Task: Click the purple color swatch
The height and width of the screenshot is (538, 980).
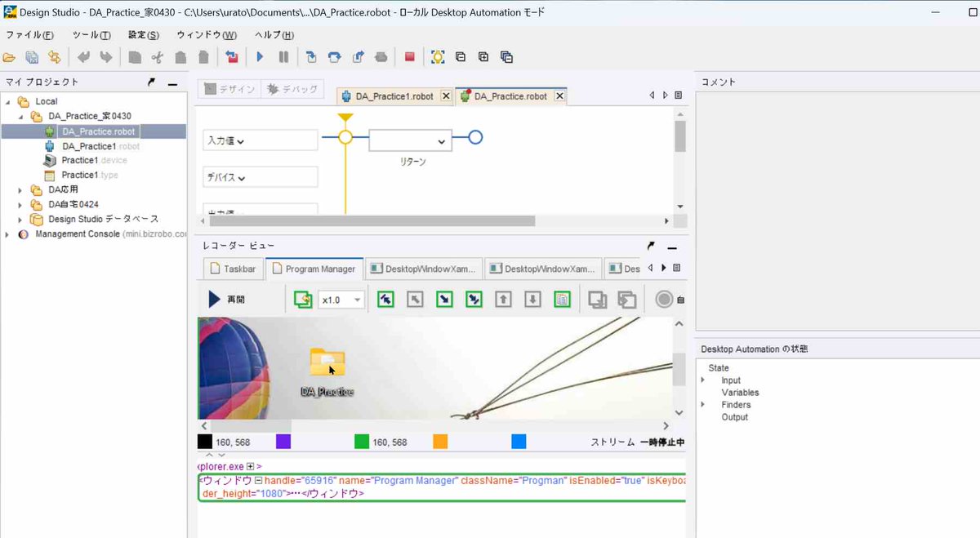Action: tap(283, 442)
